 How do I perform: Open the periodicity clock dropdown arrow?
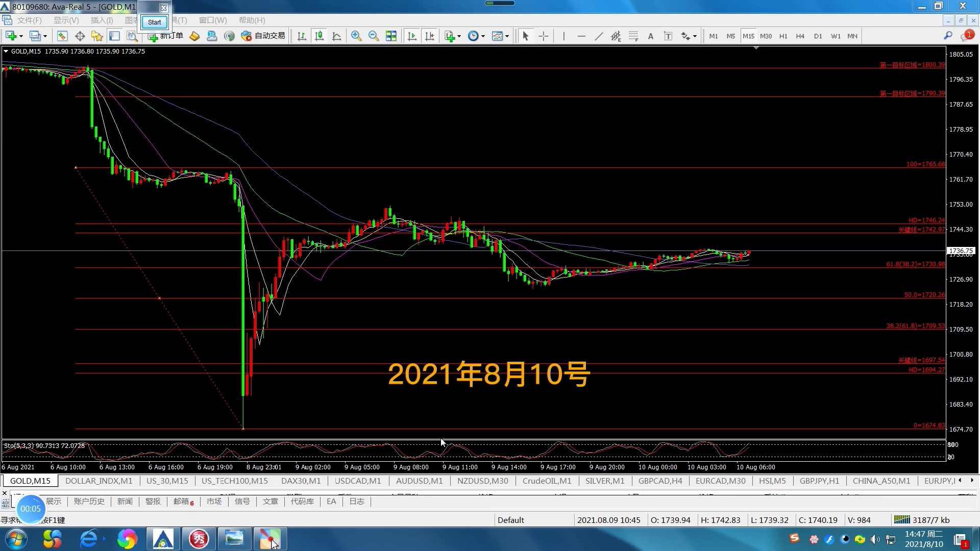tap(483, 36)
